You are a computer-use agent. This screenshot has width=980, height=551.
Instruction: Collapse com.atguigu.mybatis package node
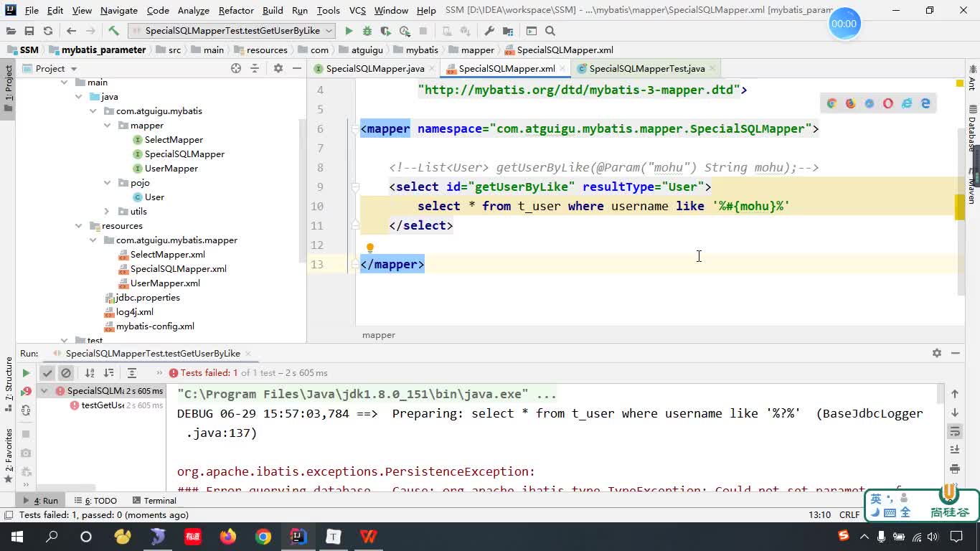[93, 111]
